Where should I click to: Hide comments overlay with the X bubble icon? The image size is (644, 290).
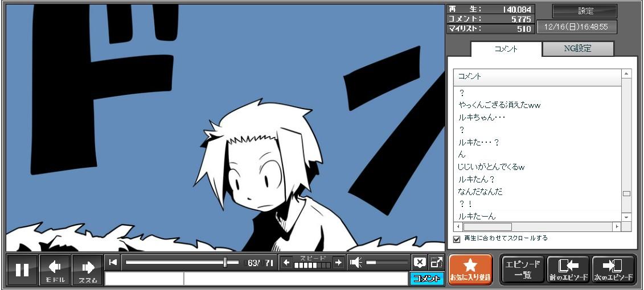point(420,262)
